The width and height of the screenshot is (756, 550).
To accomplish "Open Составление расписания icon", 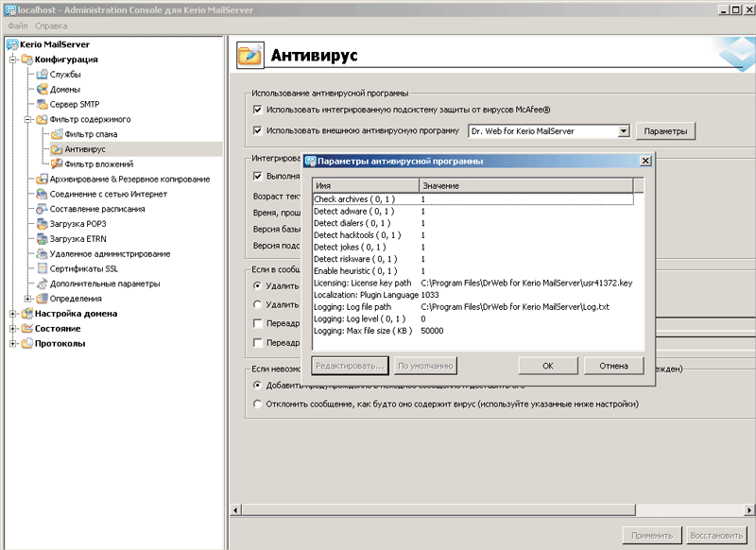I will click(42, 209).
